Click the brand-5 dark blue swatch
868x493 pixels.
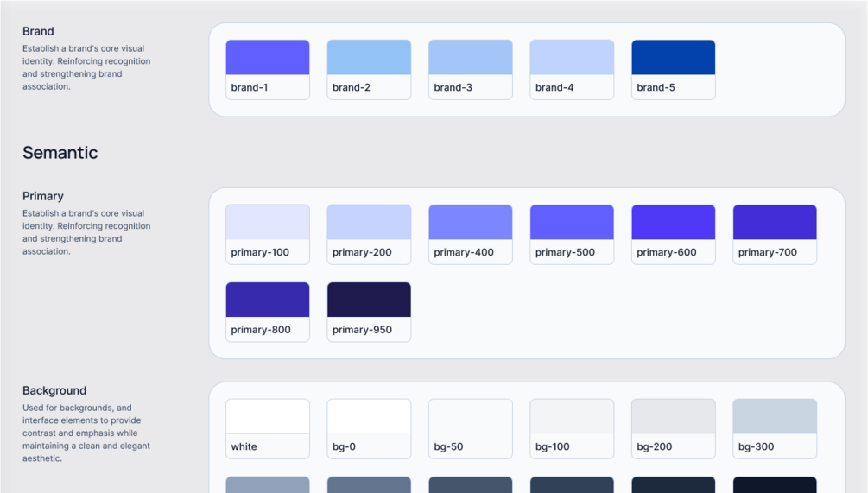[673, 70]
